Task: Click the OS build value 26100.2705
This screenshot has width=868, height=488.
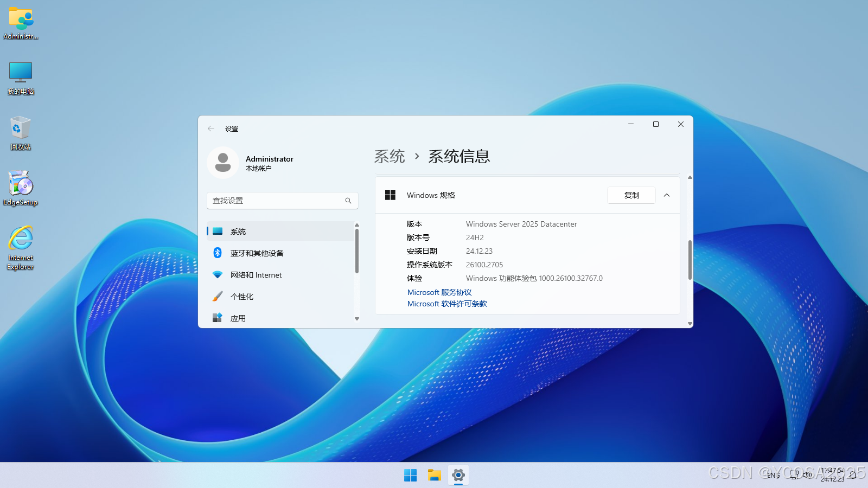Action: [x=484, y=265]
